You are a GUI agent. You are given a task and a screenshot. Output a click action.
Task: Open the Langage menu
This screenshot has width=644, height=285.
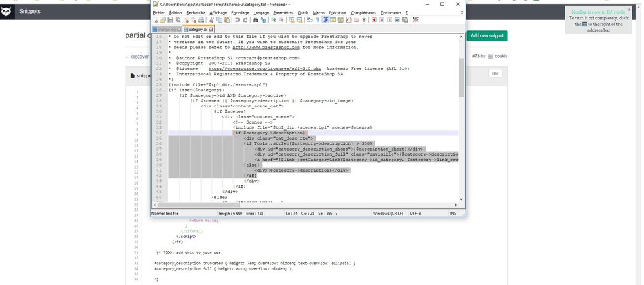pos(261,12)
